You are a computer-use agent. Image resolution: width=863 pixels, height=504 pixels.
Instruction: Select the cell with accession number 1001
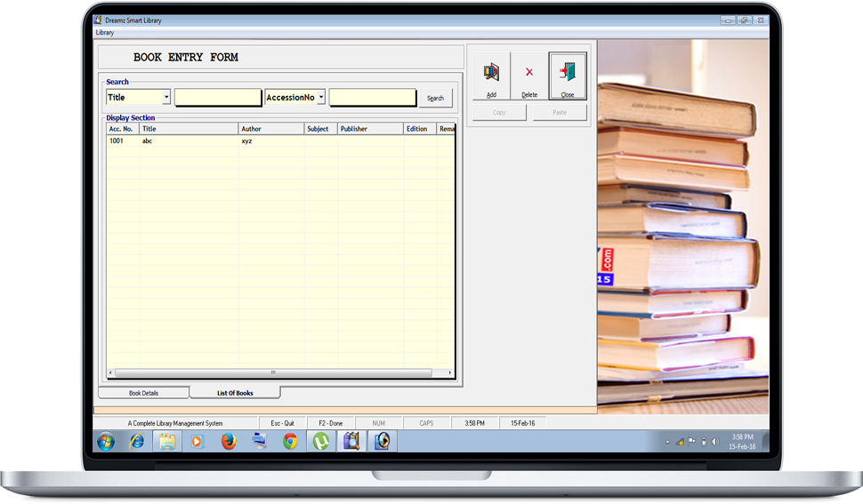123,140
